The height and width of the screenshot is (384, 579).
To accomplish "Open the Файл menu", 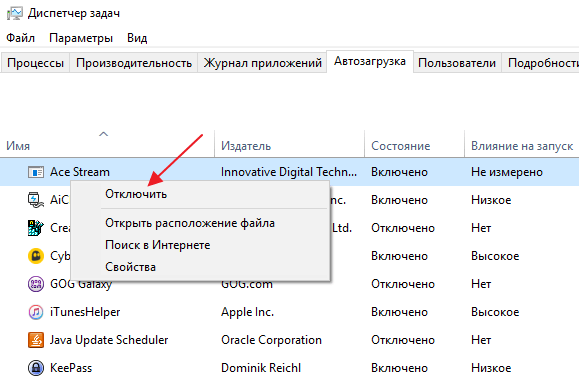I will pos(20,38).
